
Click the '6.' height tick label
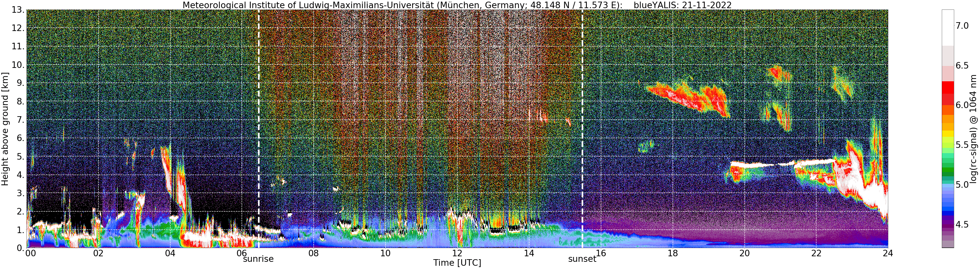(x=21, y=138)
